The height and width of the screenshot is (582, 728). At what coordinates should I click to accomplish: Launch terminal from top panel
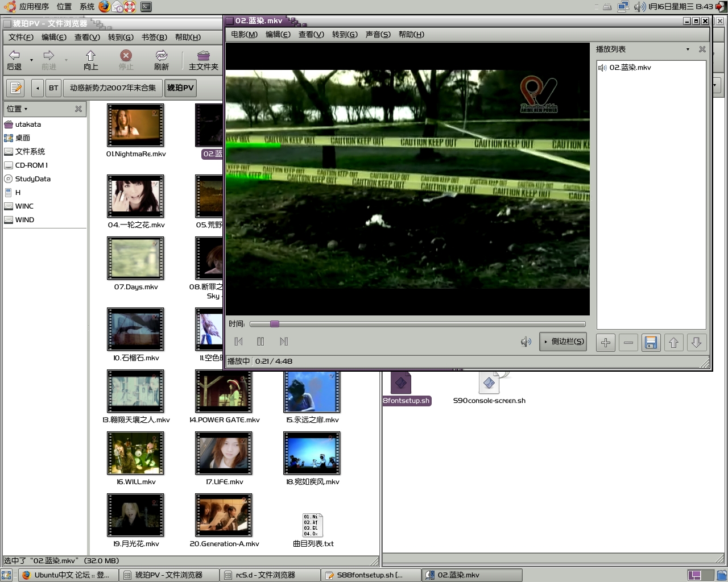tap(146, 7)
